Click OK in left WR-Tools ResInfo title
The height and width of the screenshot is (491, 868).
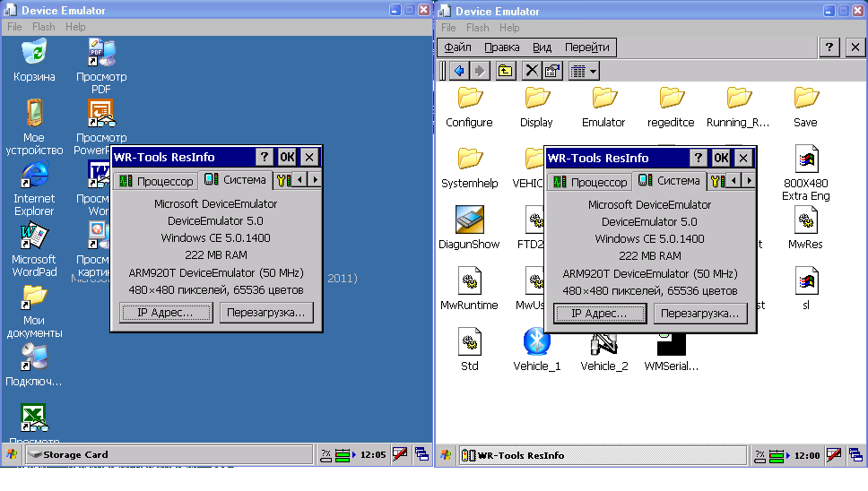point(287,157)
